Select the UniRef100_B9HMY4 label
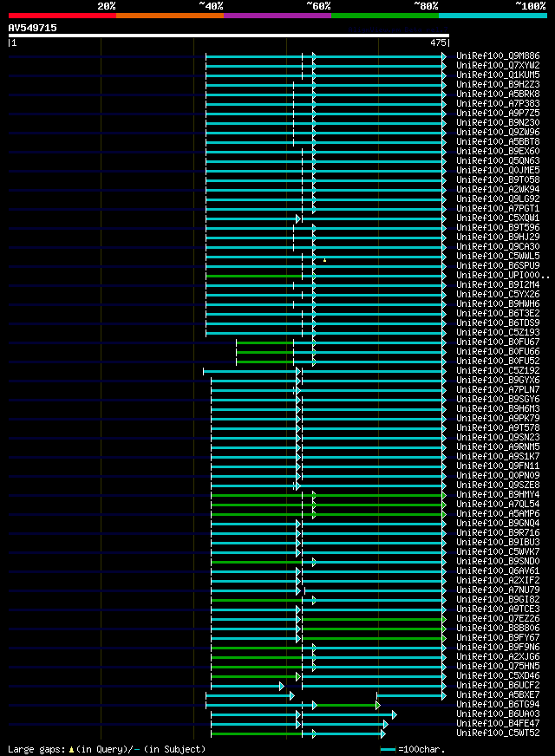The image size is (555, 756). [498, 495]
